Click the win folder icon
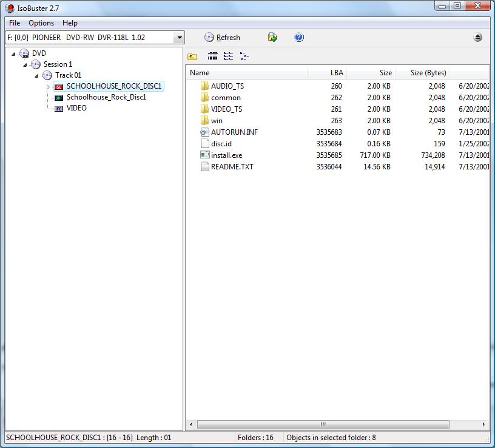The height and width of the screenshot is (448, 495). tap(204, 120)
